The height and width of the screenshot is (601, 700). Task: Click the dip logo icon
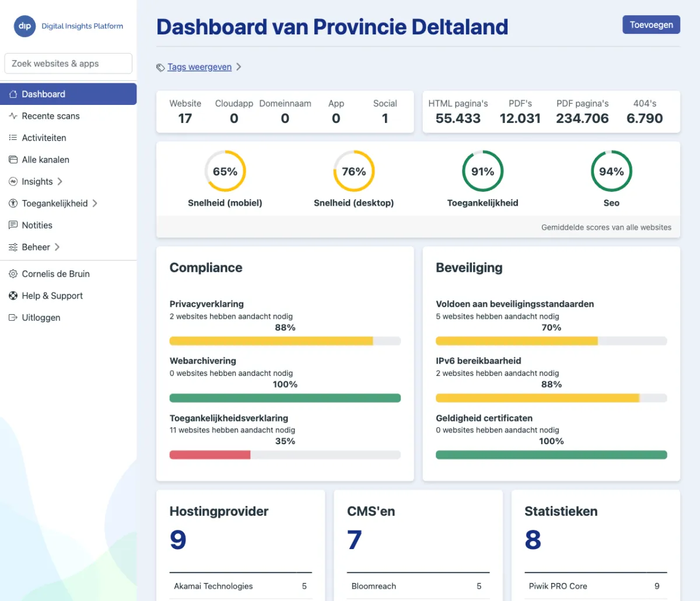pyautogui.click(x=24, y=26)
